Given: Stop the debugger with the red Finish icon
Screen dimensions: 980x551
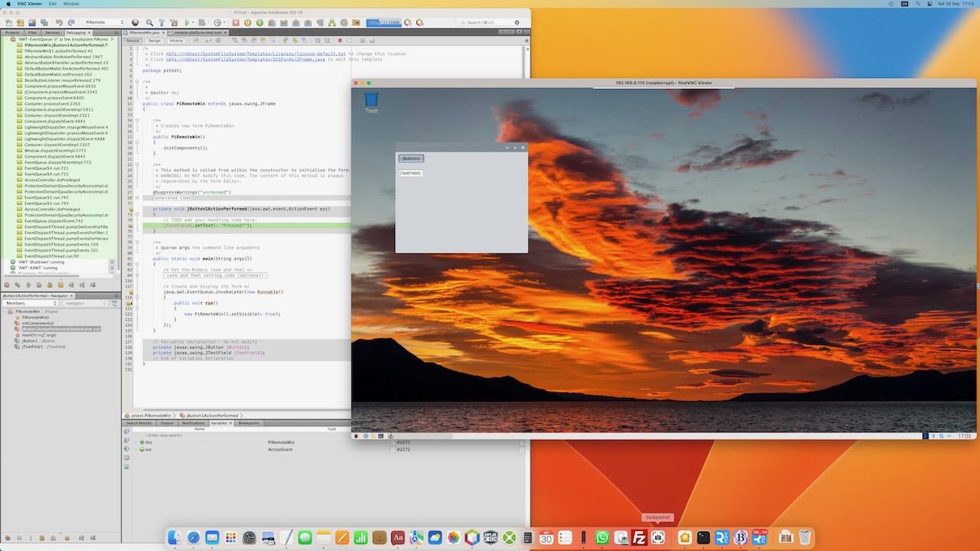Looking at the screenshot, I should pos(236,24).
